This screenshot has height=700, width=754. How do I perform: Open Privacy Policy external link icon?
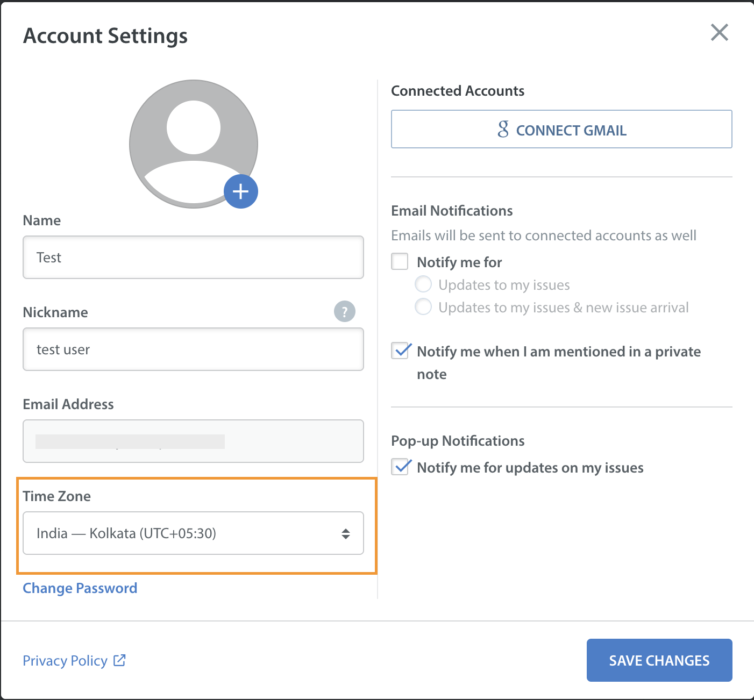pyautogui.click(x=119, y=660)
